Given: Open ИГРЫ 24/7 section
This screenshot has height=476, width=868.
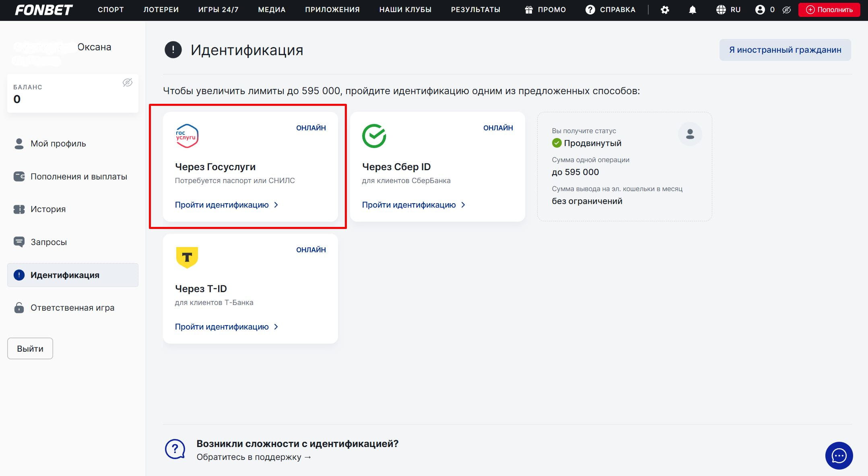Looking at the screenshot, I should (x=218, y=10).
